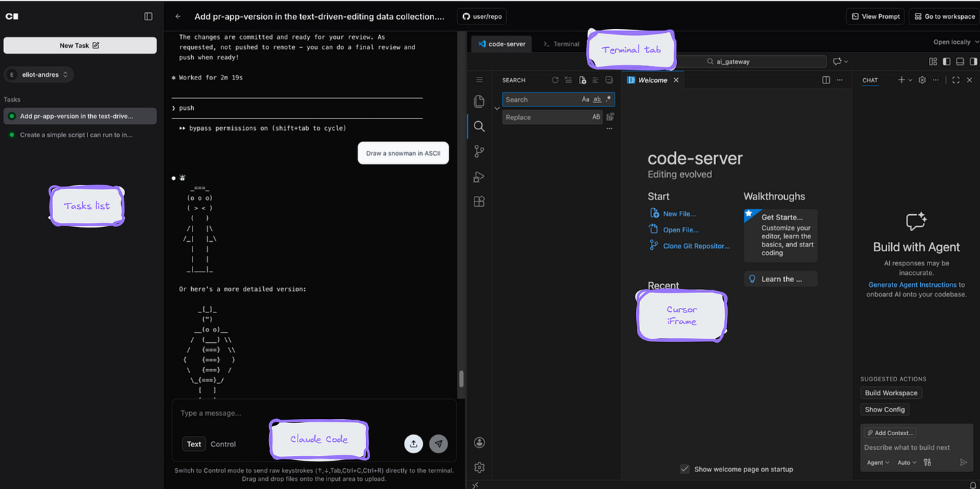980x489 pixels.
Task: Collapse all search results icon
Action: (609, 80)
